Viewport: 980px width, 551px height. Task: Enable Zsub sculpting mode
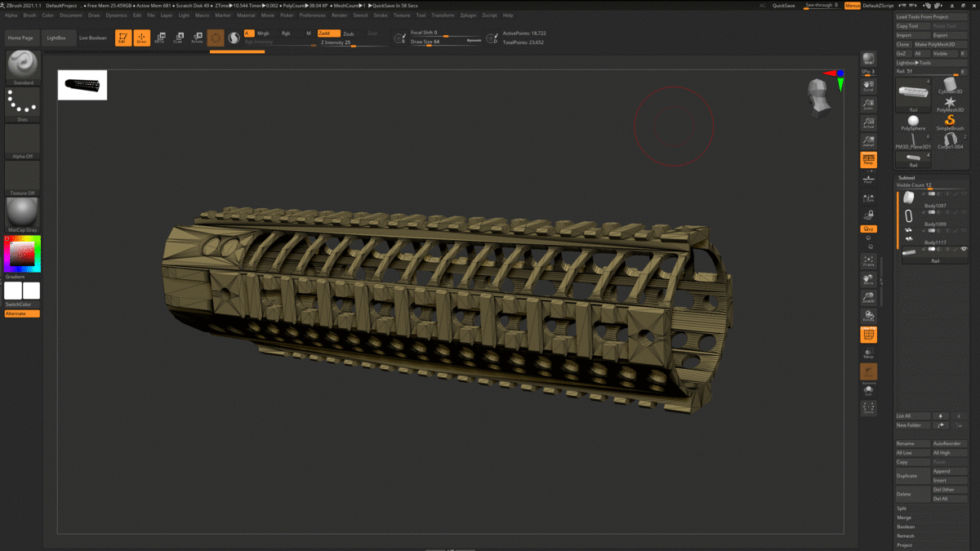tap(349, 34)
